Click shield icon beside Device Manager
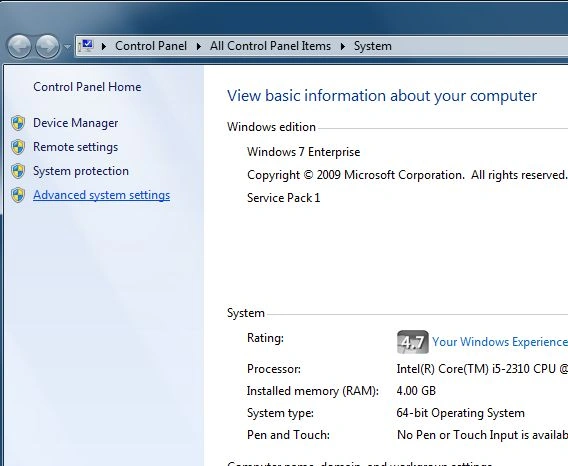 tap(18, 123)
